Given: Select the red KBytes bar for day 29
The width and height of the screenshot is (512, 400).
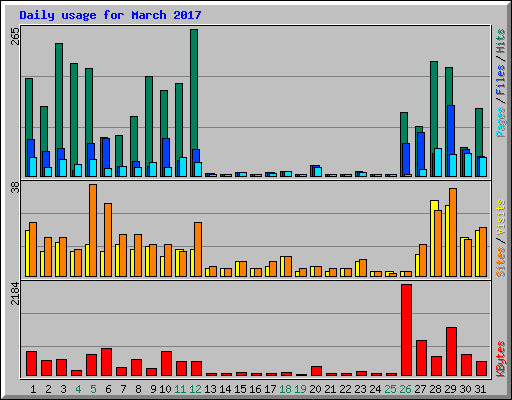Looking at the screenshot, I should pos(452,352).
